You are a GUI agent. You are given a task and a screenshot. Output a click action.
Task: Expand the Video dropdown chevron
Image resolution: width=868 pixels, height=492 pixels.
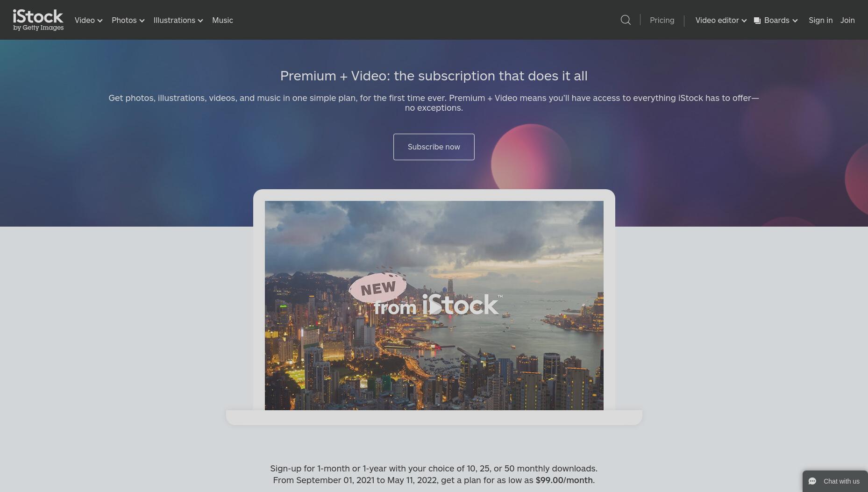100,21
